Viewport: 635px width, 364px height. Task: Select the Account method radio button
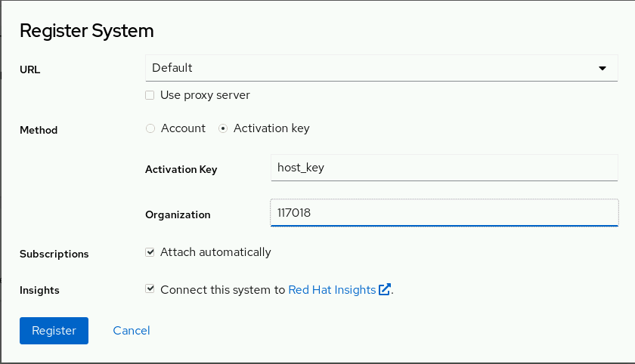[x=150, y=128]
